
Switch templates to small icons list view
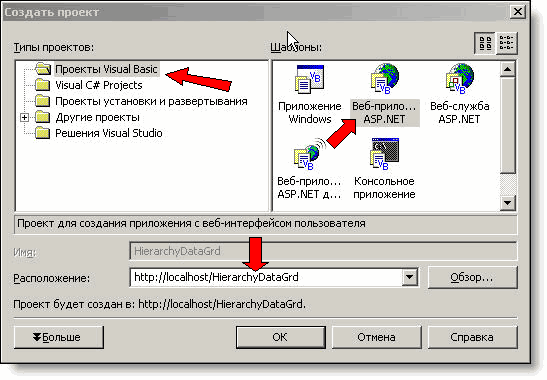pos(506,44)
